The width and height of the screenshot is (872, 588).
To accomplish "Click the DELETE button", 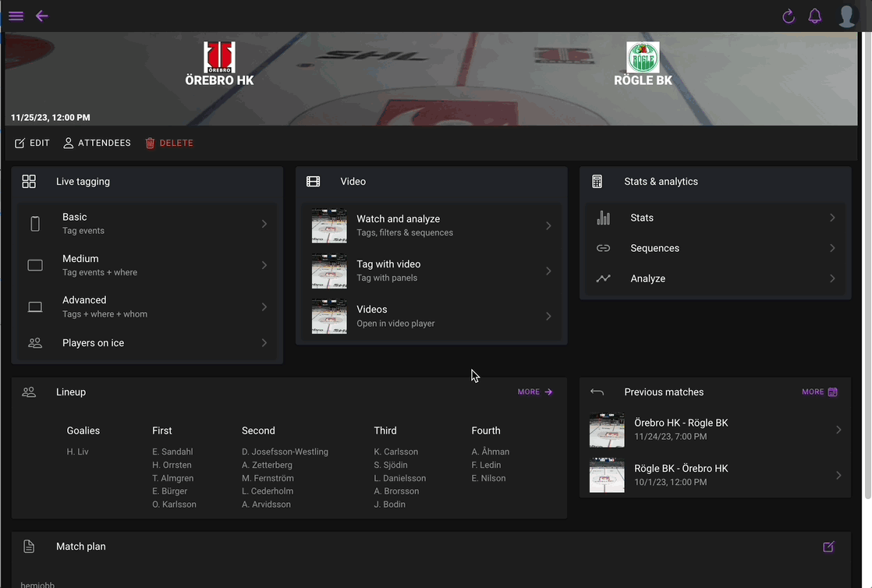I will pos(169,143).
